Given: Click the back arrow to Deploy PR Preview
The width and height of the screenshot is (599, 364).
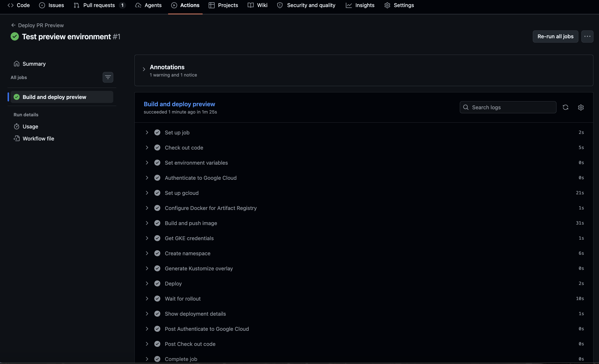Looking at the screenshot, I should 13,25.
